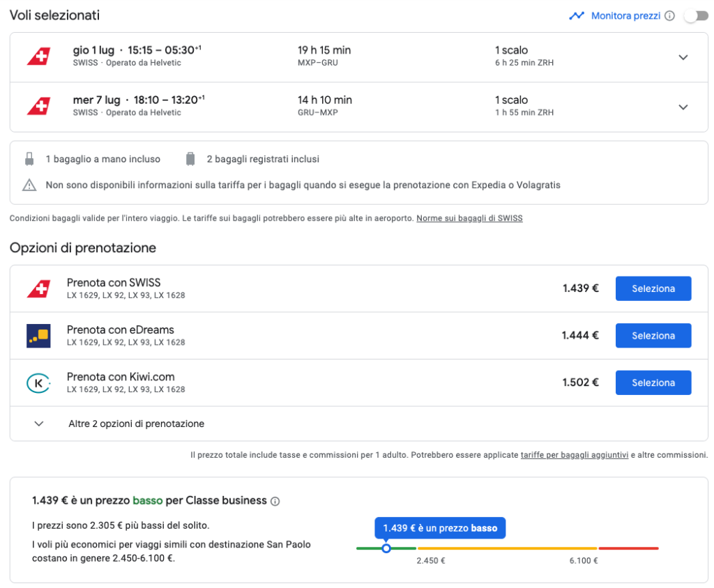Screen dimensions: 714x588
Task: Click the carry-on baggage icon
Action: [x=29, y=159]
